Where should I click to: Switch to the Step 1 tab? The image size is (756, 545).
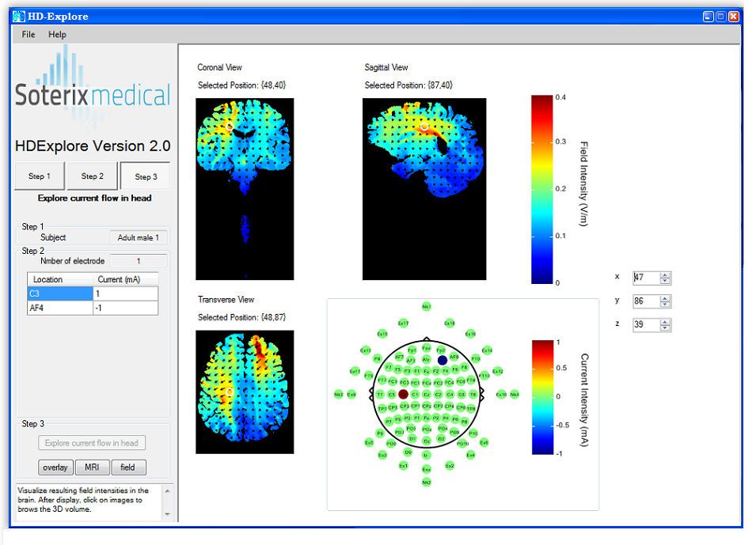pos(39,176)
